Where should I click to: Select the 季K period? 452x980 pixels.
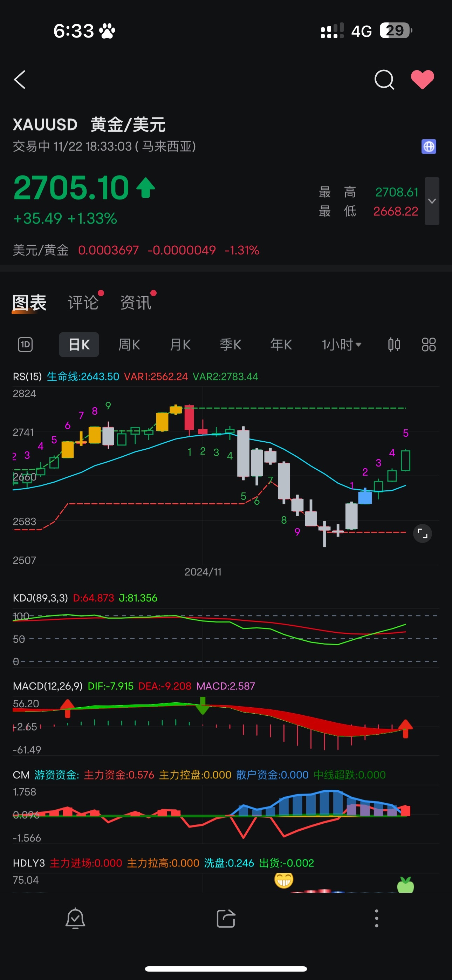click(x=231, y=345)
